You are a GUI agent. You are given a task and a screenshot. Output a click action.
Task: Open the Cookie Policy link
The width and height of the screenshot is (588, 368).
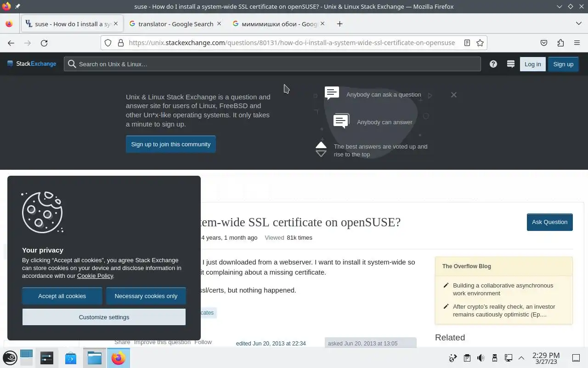click(95, 276)
